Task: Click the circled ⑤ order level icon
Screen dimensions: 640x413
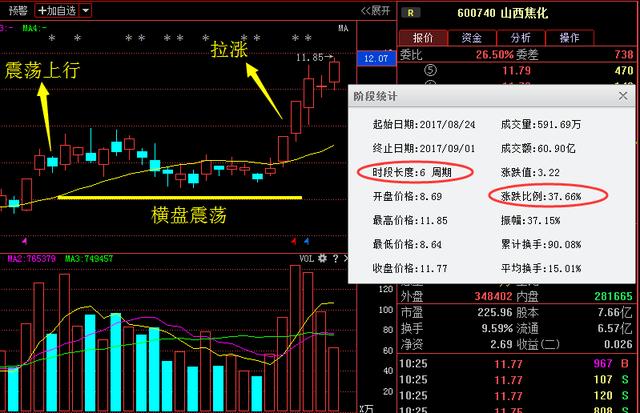Action: pyautogui.click(x=431, y=71)
